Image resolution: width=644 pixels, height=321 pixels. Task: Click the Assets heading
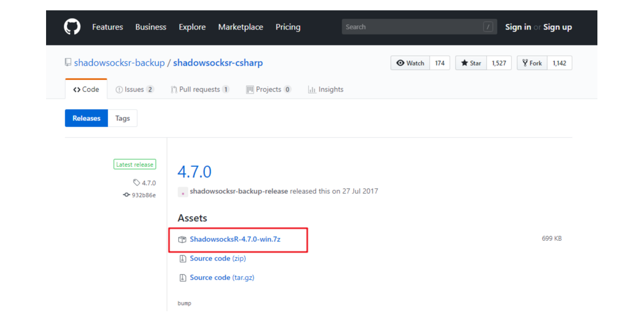coord(193,218)
